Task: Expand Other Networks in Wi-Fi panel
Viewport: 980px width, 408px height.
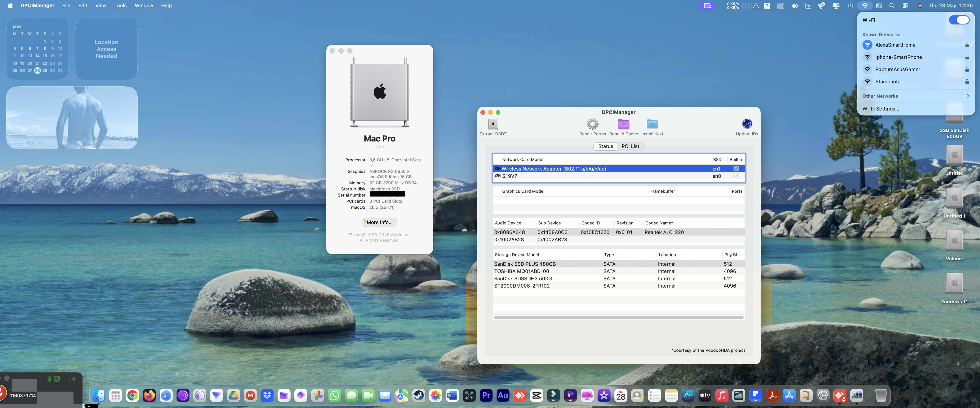Action: (916, 96)
